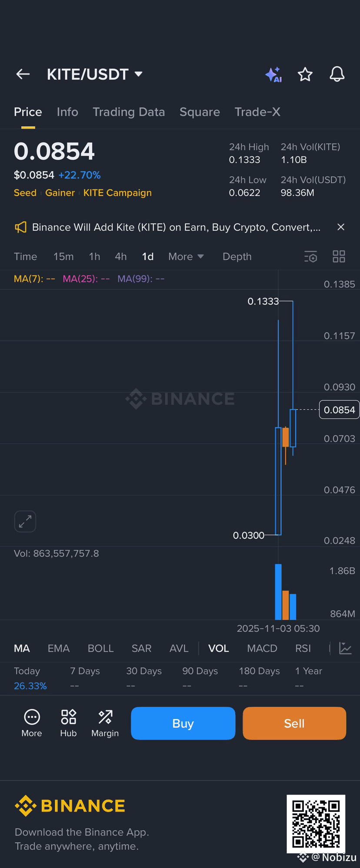The height and width of the screenshot is (868, 360).
Task: Open price alert bell icon
Action: tap(337, 74)
